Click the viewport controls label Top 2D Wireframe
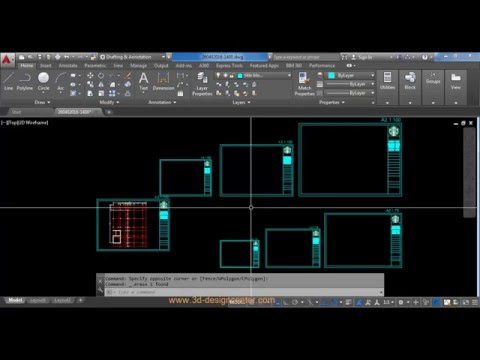The height and width of the screenshot is (360, 480). point(25,122)
